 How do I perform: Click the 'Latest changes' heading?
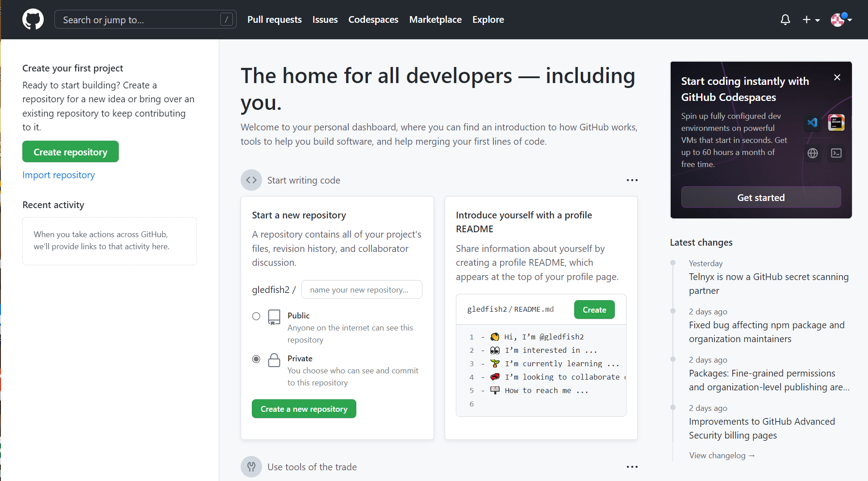coord(701,243)
